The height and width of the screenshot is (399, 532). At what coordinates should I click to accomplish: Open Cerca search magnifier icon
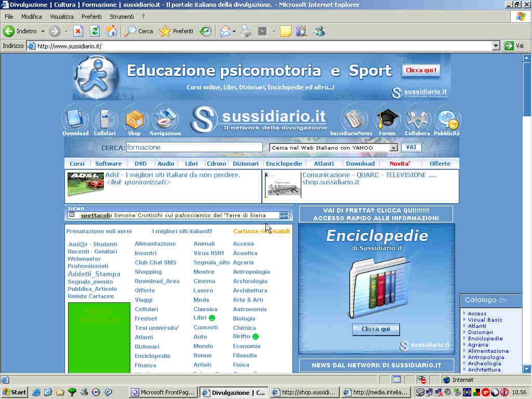point(130,31)
